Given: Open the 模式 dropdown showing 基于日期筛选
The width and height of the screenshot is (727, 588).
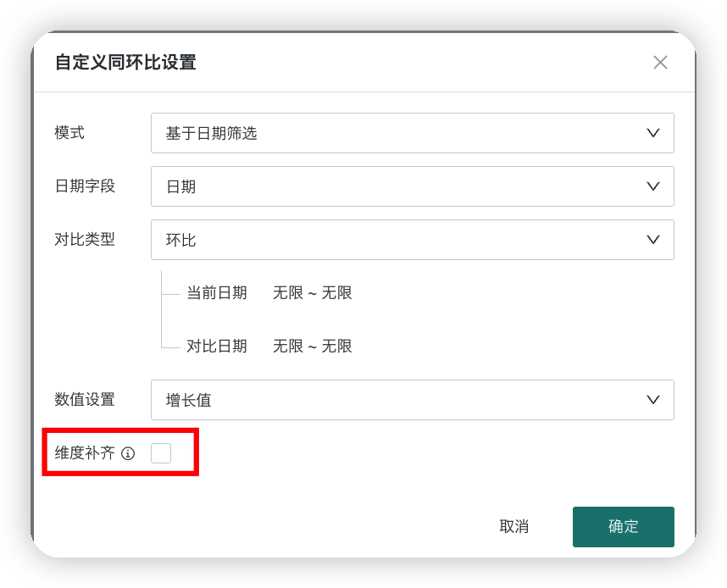Looking at the screenshot, I should 412,133.
